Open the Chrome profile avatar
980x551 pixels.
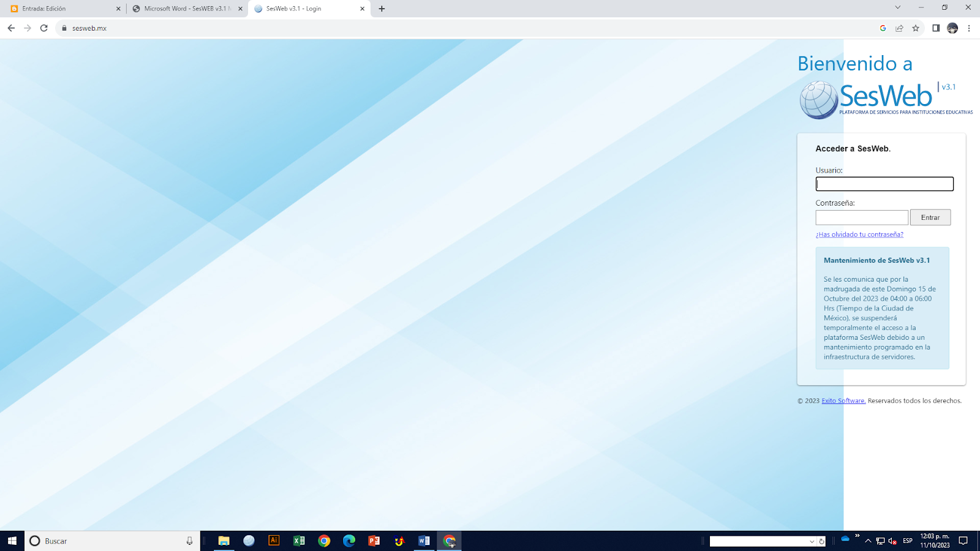pyautogui.click(x=952, y=28)
